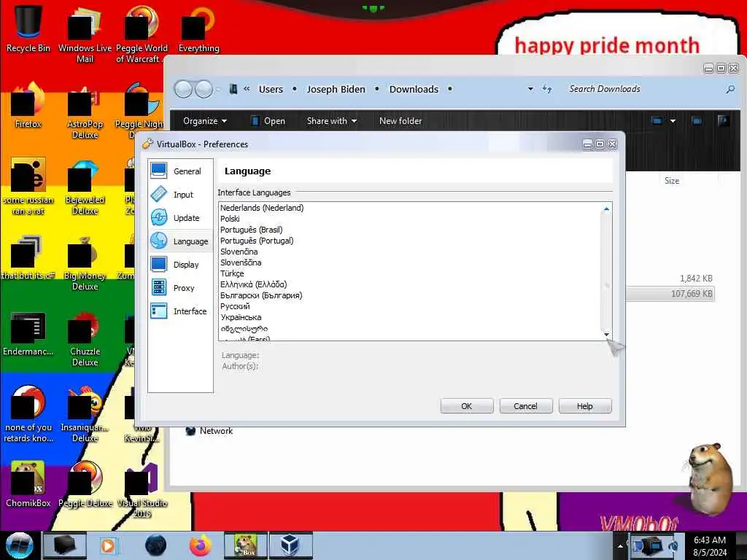Open the Input preferences section
Screen dimensions: 747x560
(180, 194)
